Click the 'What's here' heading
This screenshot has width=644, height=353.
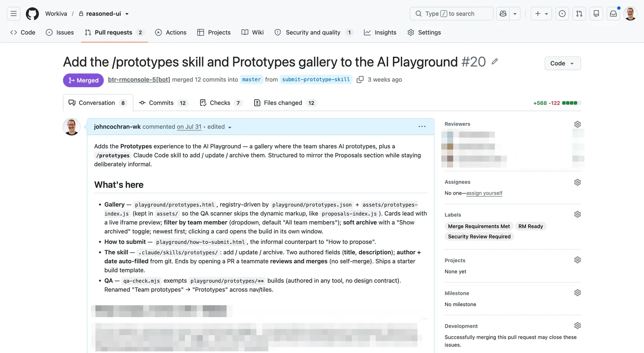(119, 185)
